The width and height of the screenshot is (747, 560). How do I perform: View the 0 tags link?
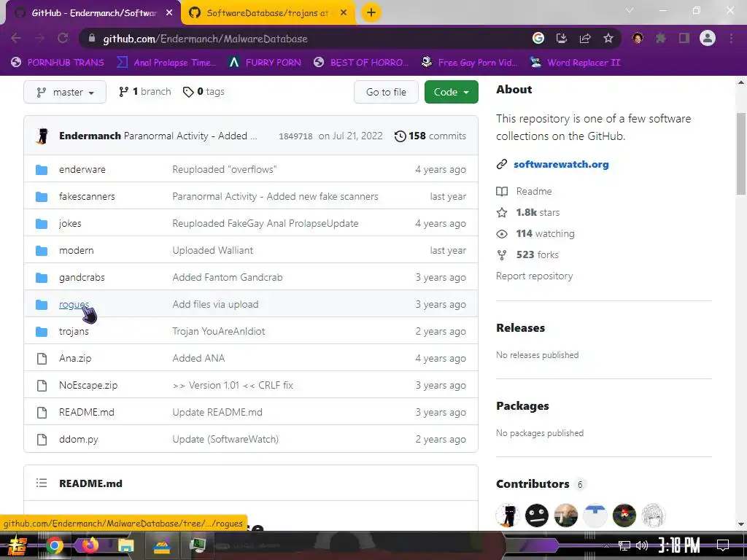pos(204,91)
